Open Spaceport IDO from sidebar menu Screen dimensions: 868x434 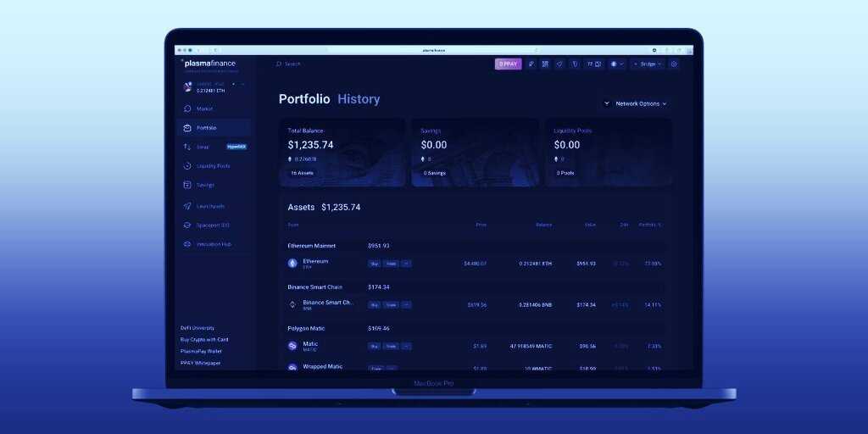213,225
